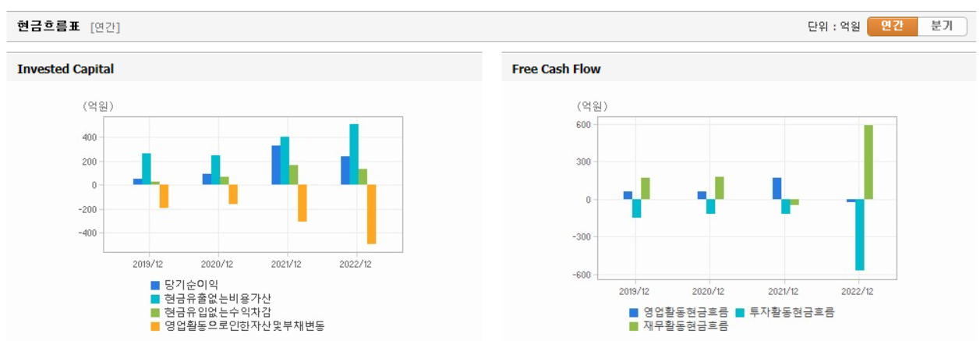The height and width of the screenshot is (341, 980).
Task: Click the 2019/12 teal bar in Free Cash Flow
Action: pyautogui.click(x=637, y=208)
